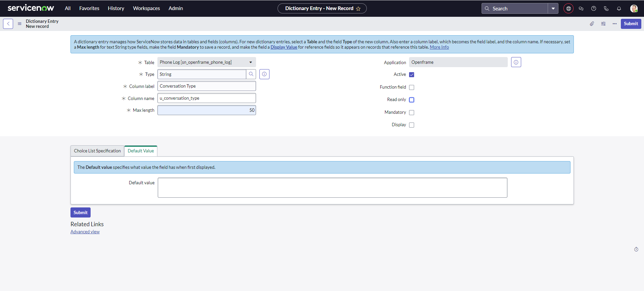Open the Workspaces menu
The image size is (644, 291).
pyautogui.click(x=146, y=8)
